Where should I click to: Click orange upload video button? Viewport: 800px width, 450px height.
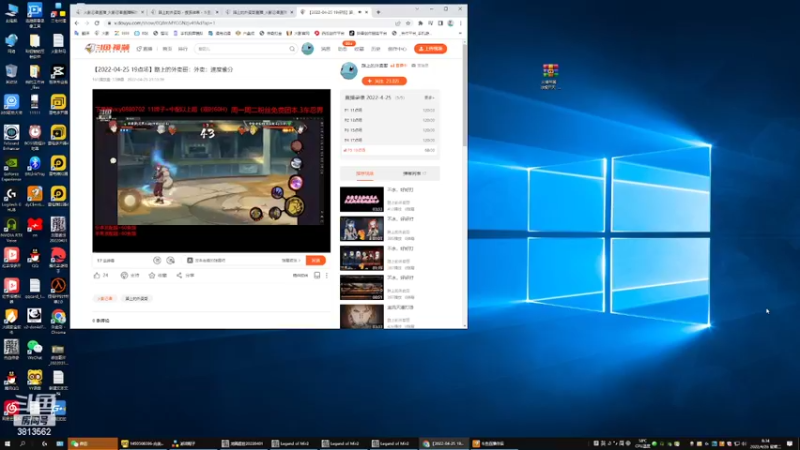point(431,48)
